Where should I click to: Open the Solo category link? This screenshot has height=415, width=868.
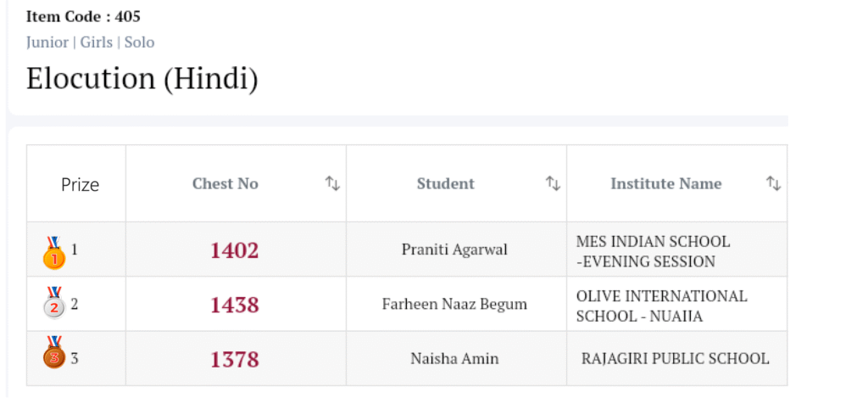pyautogui.click(x=140, y=42)
